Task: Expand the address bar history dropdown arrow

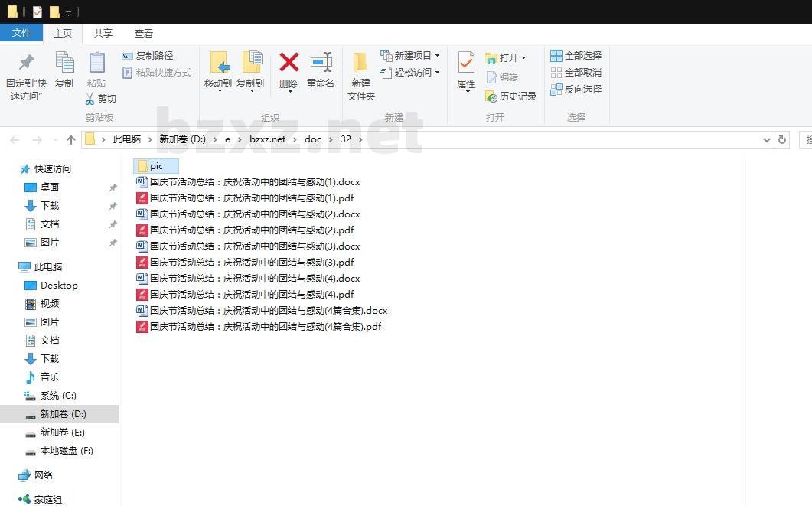Action: [x=767, y=139]
